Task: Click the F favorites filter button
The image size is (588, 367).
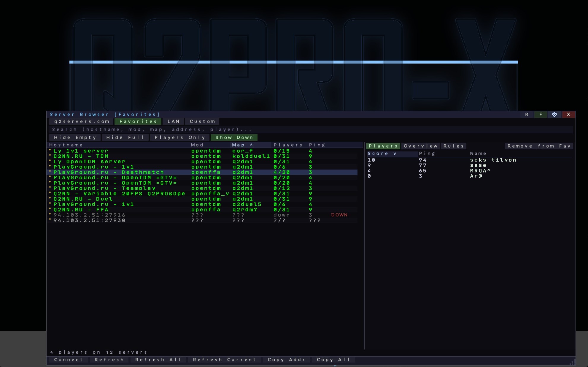Action: [x=541, y=114]
